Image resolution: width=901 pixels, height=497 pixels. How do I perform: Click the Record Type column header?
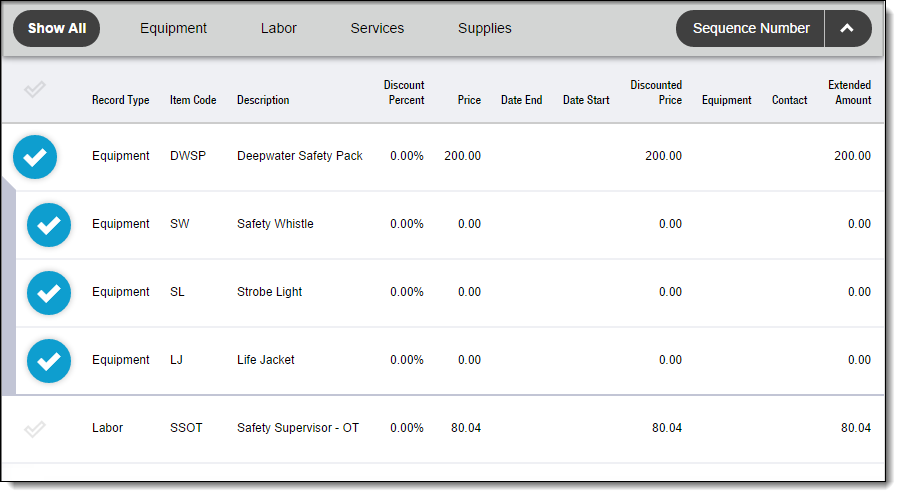point(120,100)
